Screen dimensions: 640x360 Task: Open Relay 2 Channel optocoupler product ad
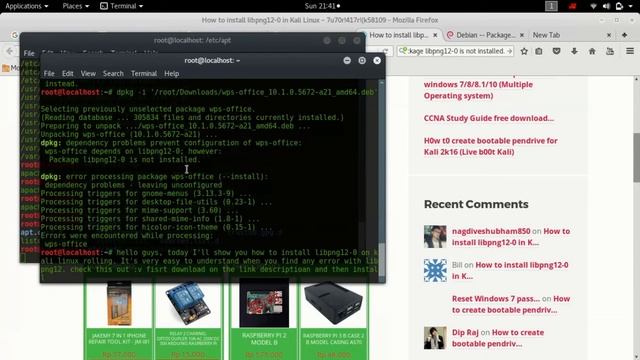(x=188, y=320)
